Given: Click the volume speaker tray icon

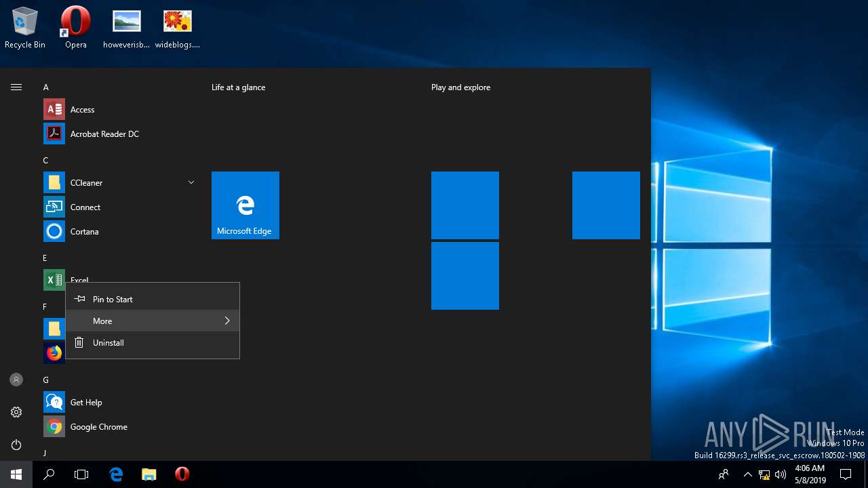Looking at the screenshot, I should pyautogui.click(x=781, y=474).
